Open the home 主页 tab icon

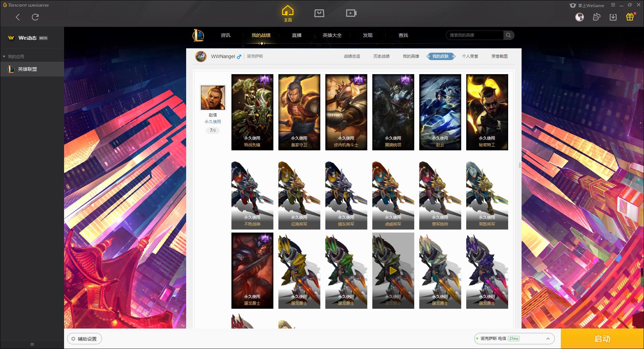(x=288, y=13)
